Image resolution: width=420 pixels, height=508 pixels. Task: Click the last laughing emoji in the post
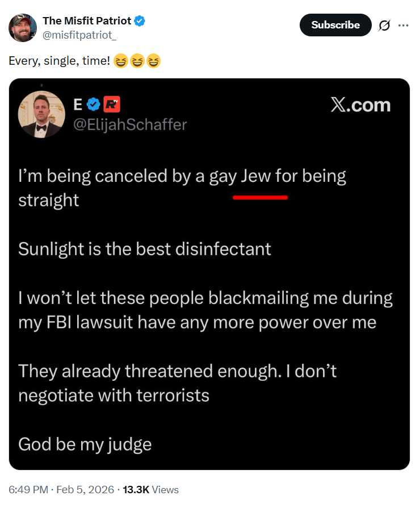click(153, 61)
